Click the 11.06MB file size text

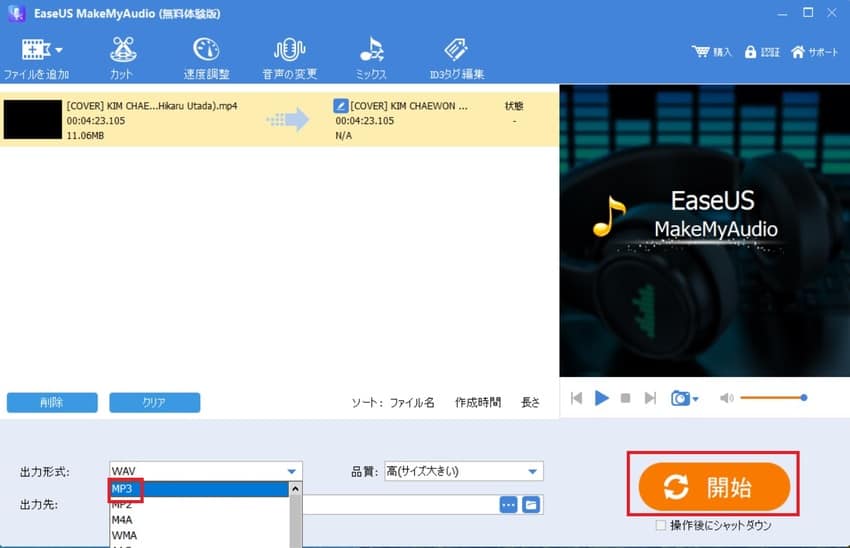pos(85,136)
